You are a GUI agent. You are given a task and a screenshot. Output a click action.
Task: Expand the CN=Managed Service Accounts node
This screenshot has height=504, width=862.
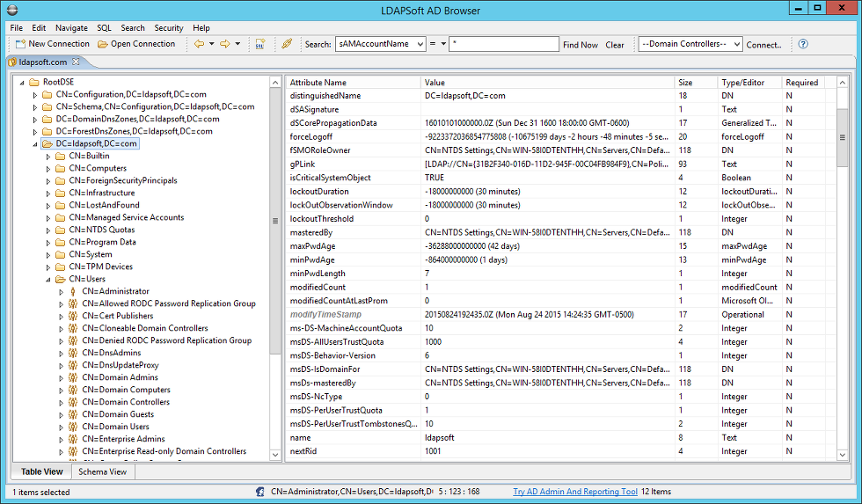pos(48,218)
